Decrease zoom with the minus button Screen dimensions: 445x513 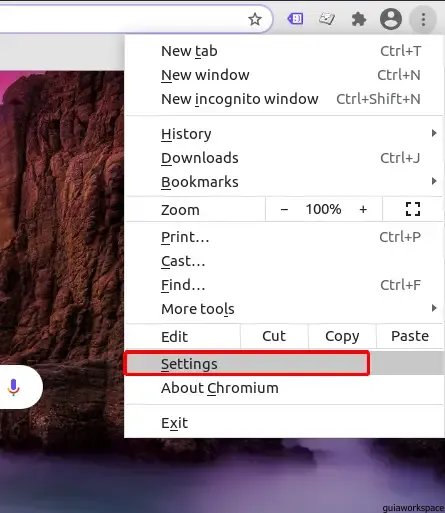pos(284,210)
